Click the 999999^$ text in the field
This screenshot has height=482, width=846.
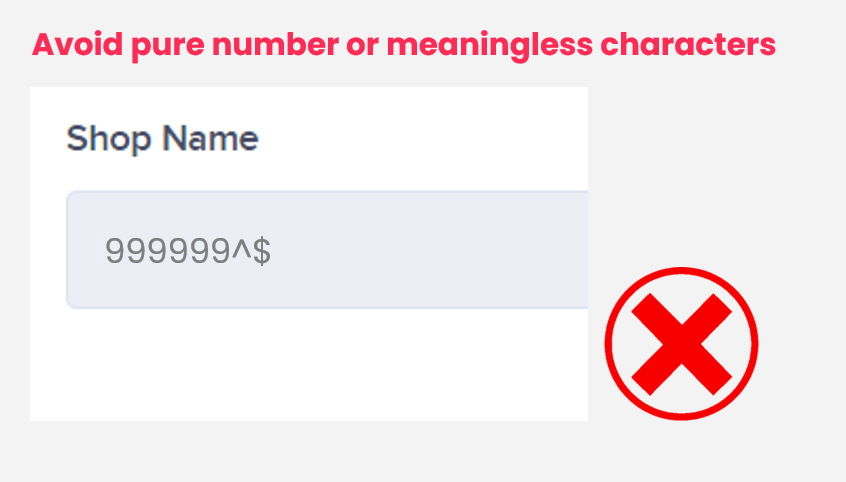[x=188, y=251]
